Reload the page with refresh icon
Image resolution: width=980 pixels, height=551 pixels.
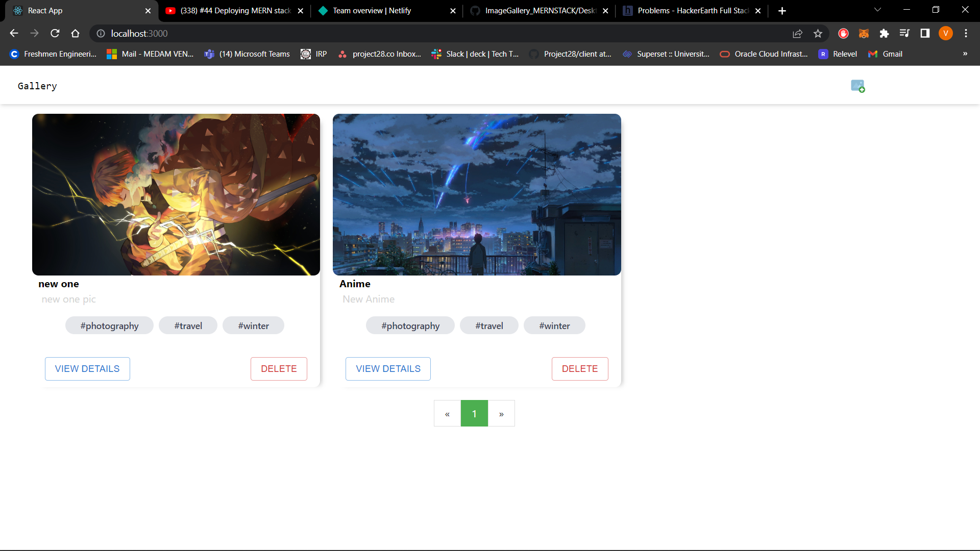pos(55,33)
